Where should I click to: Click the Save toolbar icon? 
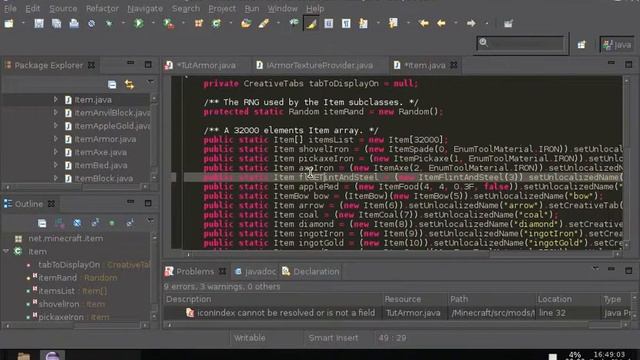39,23
